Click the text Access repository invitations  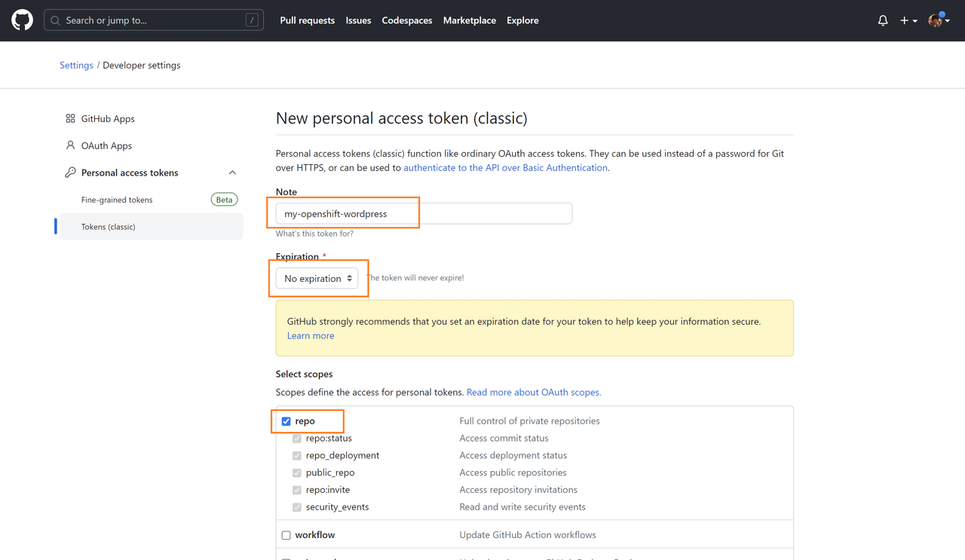pos(519,490)
